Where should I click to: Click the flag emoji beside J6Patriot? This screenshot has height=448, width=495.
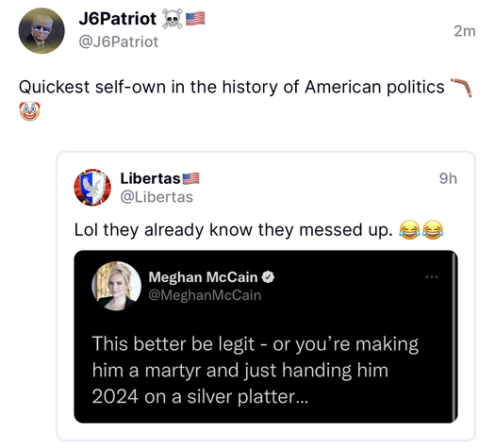[195, 19]
